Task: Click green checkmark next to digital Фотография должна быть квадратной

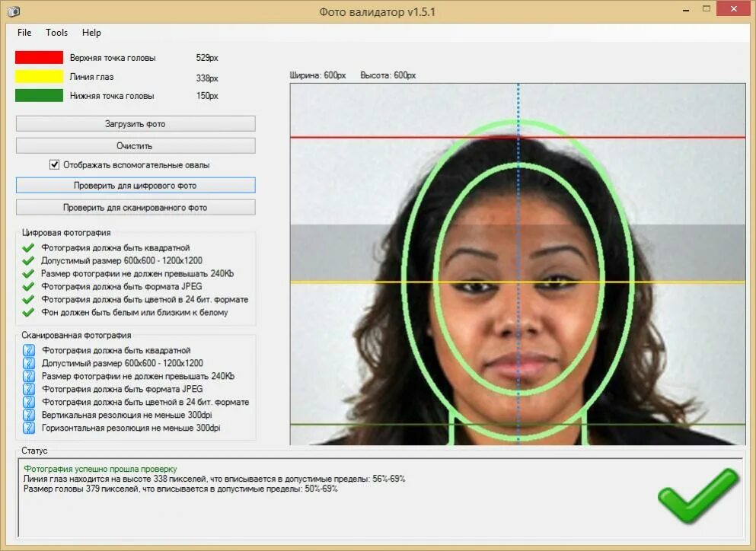Action: [x=28, y=248]
